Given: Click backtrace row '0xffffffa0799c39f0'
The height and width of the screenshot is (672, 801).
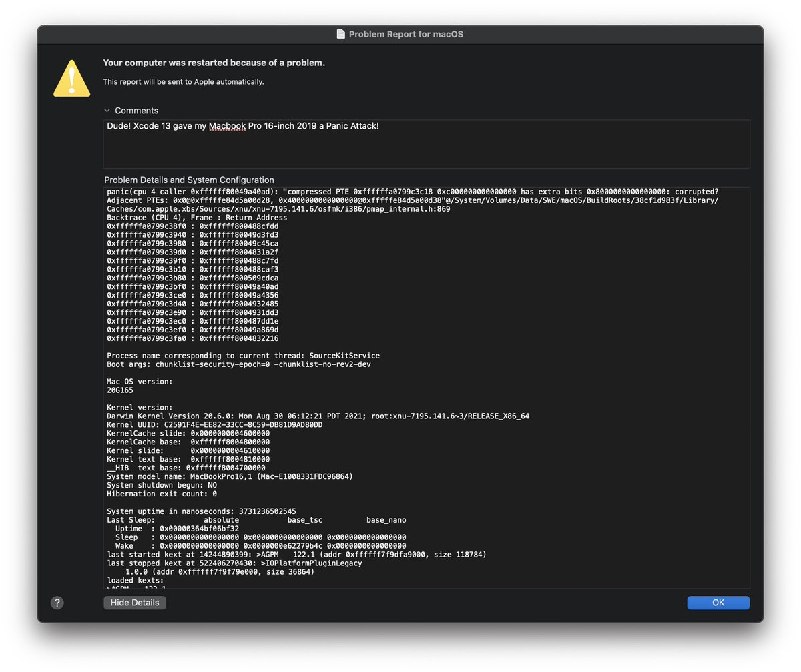Looking at the screenshot, I should (193, 261).
